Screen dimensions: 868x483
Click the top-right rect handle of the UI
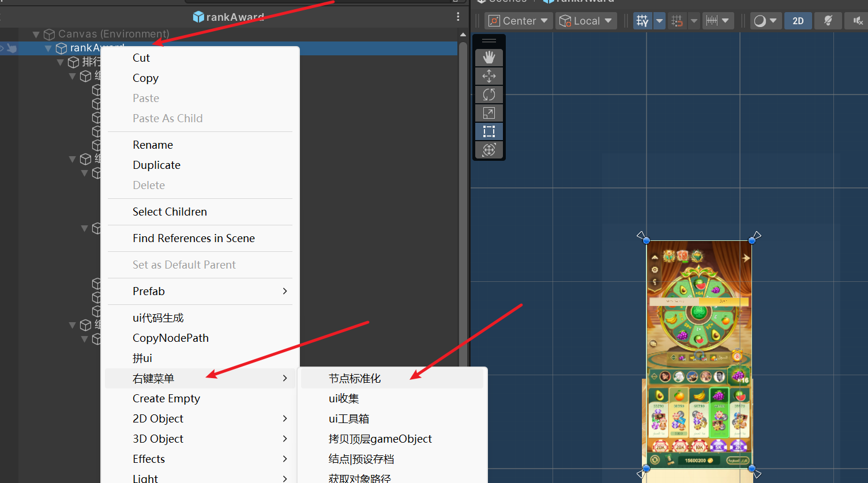tap(752, 240)
